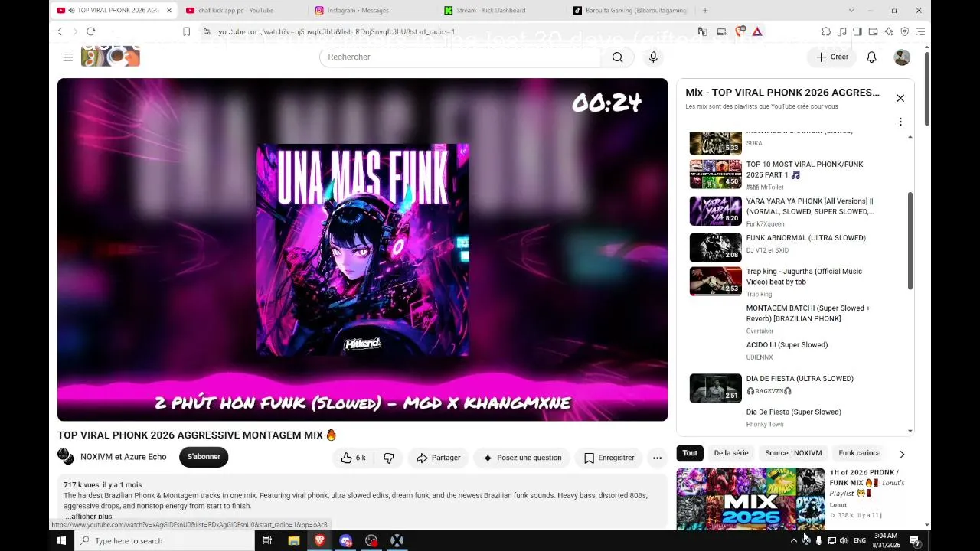Open the media control music note icon
Image resolution: width=980 pixels, height=551 pixels.
point(842,31)
